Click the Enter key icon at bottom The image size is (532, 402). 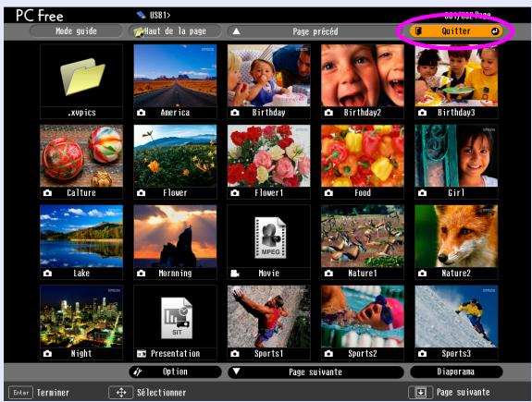tap(20, 393)
